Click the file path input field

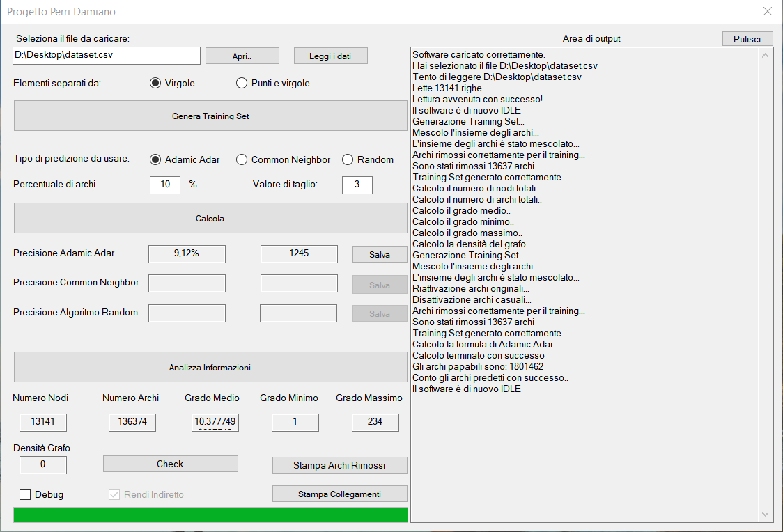point(107,56)
